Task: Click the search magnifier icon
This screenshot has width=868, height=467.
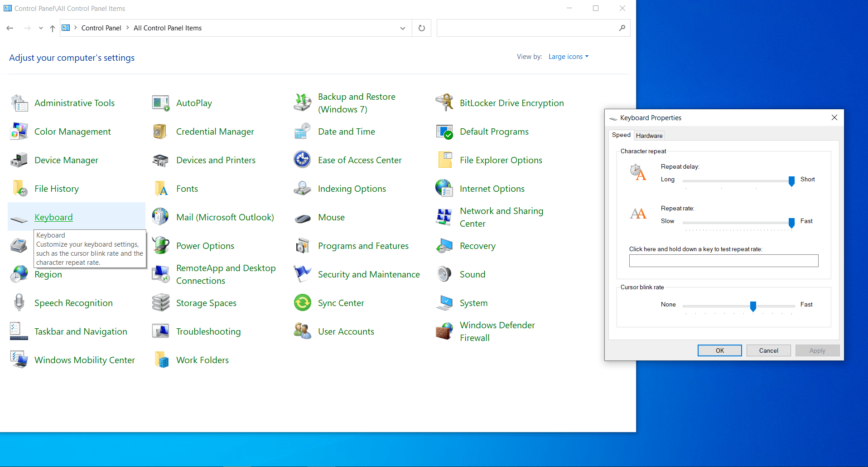Action: click(x=622, y=28)
